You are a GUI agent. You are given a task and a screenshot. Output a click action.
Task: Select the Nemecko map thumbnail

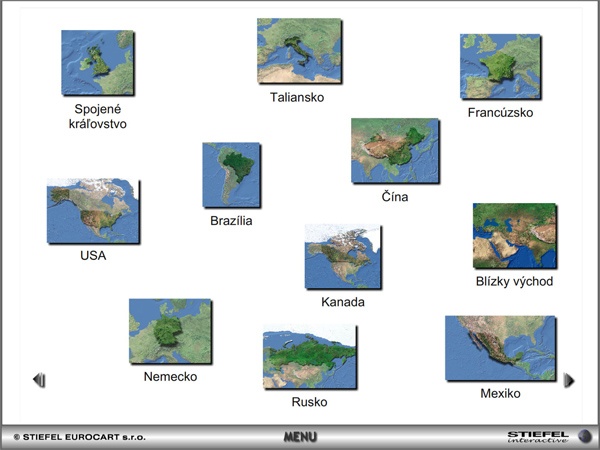[x=169, y=331]
